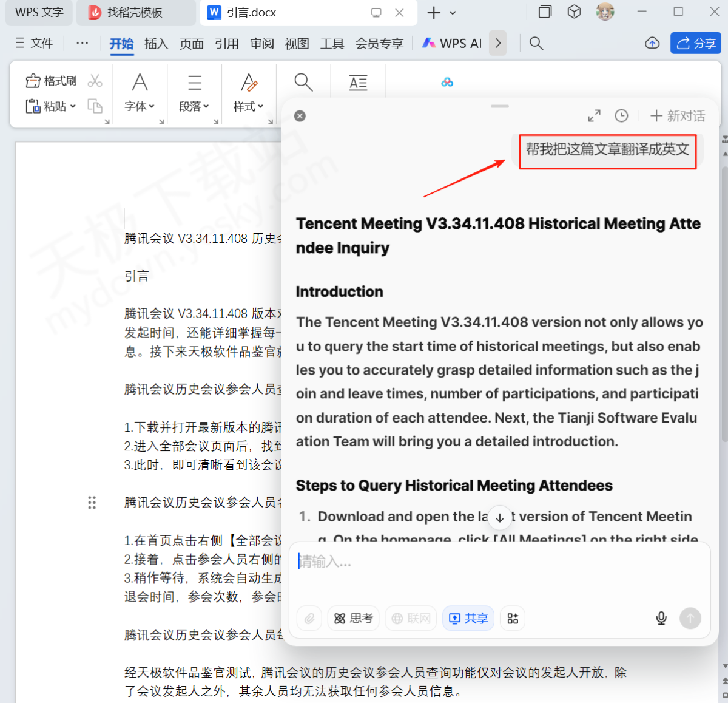This screenshot has width=728, height=703.
Task: Click the AI panel top drag handle
Action: [500, 106]
